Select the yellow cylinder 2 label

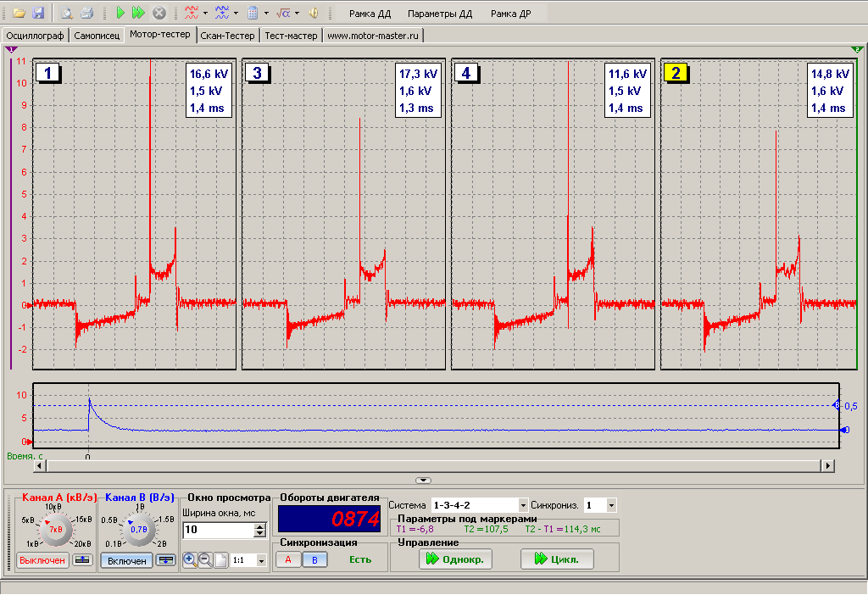(x=676, y=73)
